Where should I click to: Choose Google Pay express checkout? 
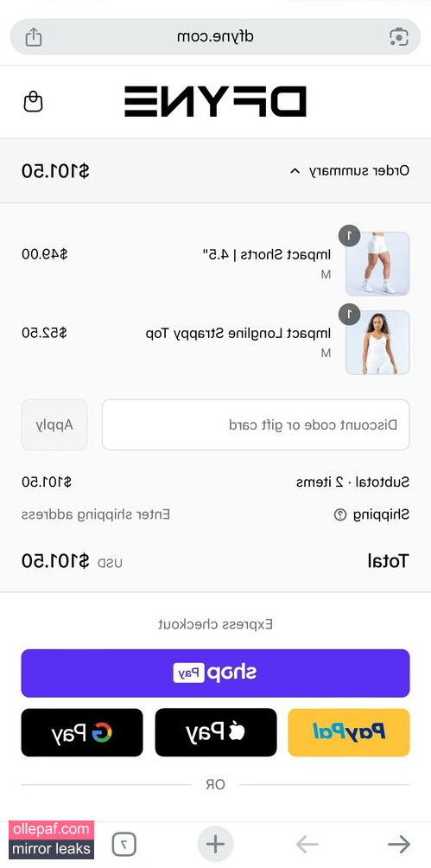[x=82, y=732]
